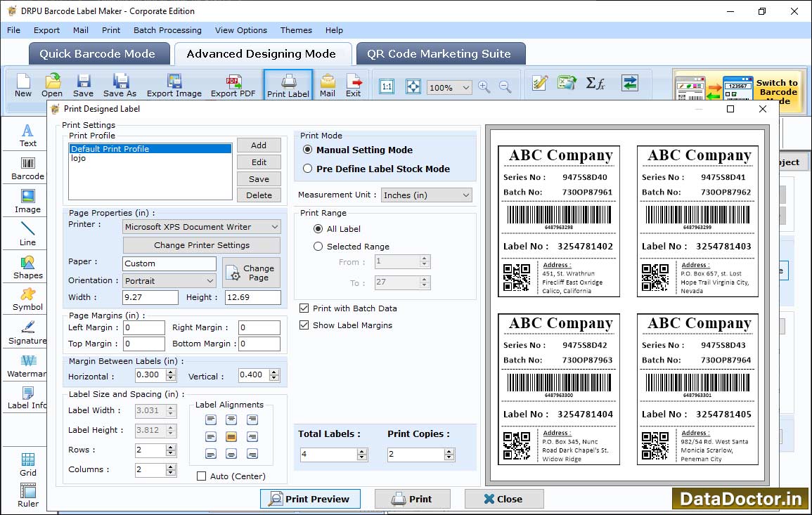The width and height of the screenshot is (812, 515).
Task: Switch to QR Code Marketing Suite tab
Action: pyautogui.click(x=441, y=54)
